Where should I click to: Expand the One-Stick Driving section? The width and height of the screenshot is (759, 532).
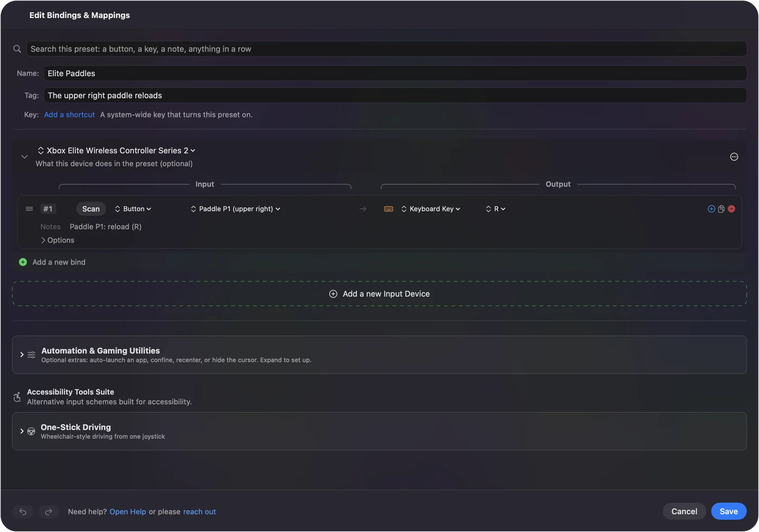(22, 431)
